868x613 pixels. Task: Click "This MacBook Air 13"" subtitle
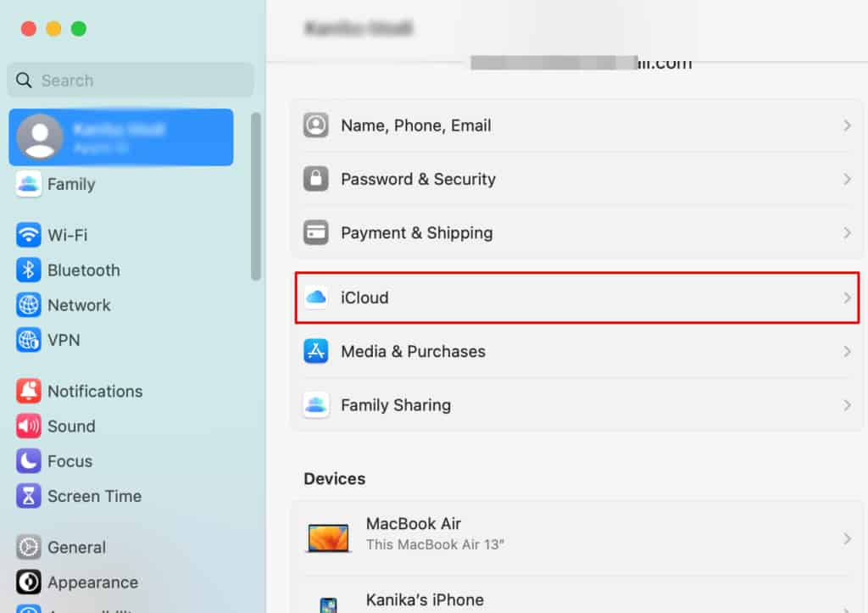pos(435,545)
